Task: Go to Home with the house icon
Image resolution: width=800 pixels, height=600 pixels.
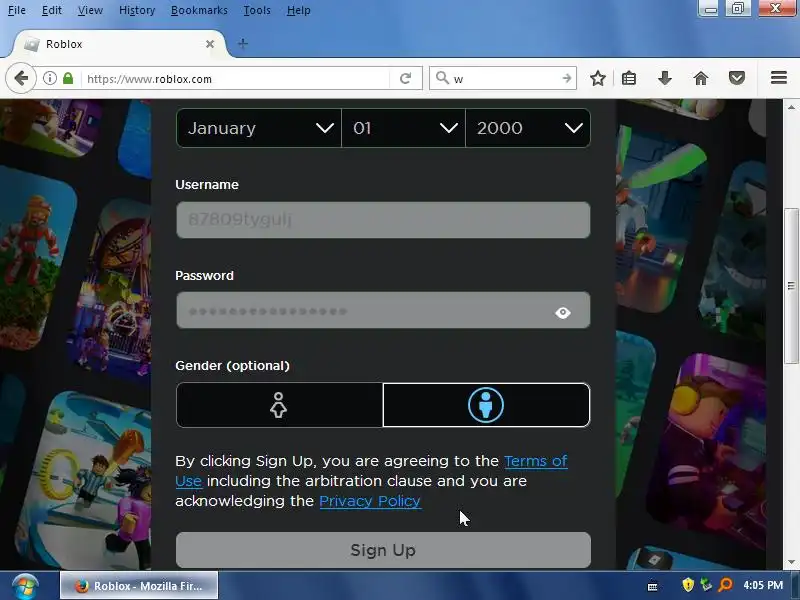Action: coord(701,79)
